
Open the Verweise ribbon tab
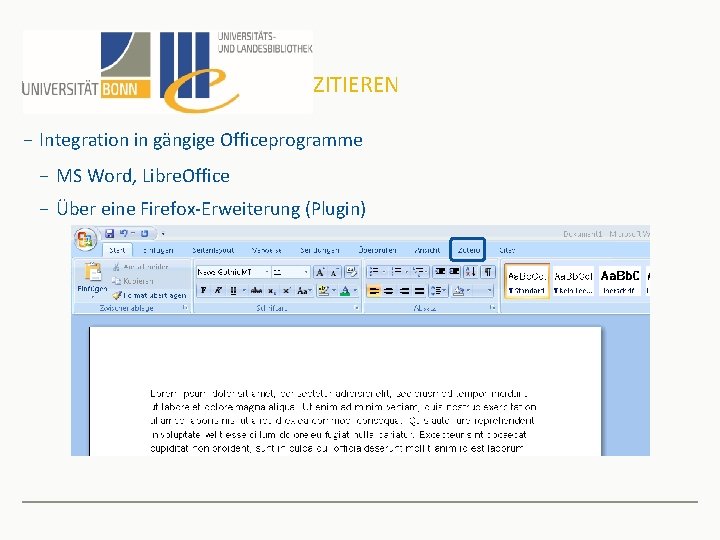click(266, 250)
